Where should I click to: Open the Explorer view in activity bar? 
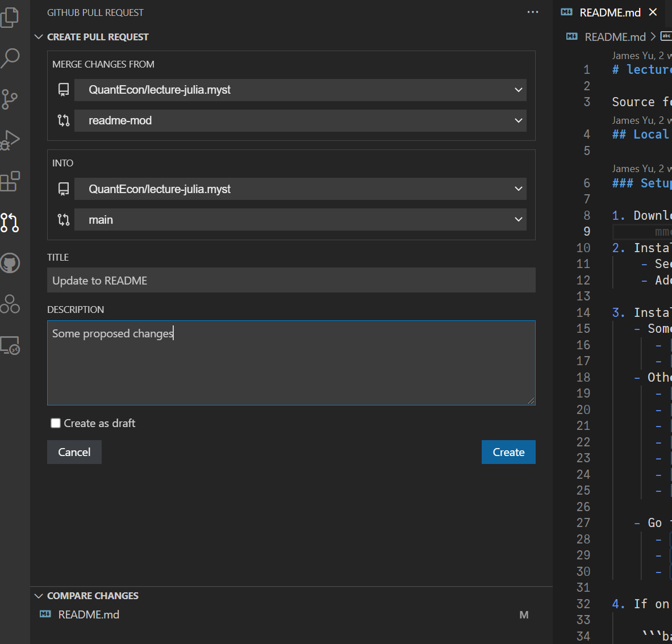pyautogui.click(x=10, y=17)
